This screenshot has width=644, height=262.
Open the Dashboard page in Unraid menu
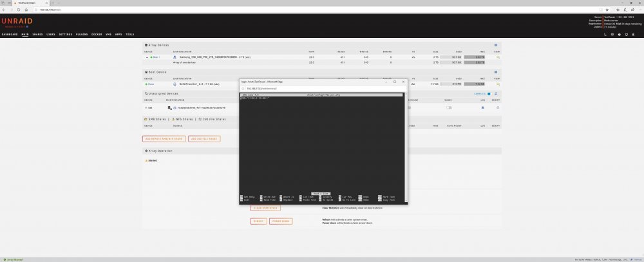[x=10, y=35]
